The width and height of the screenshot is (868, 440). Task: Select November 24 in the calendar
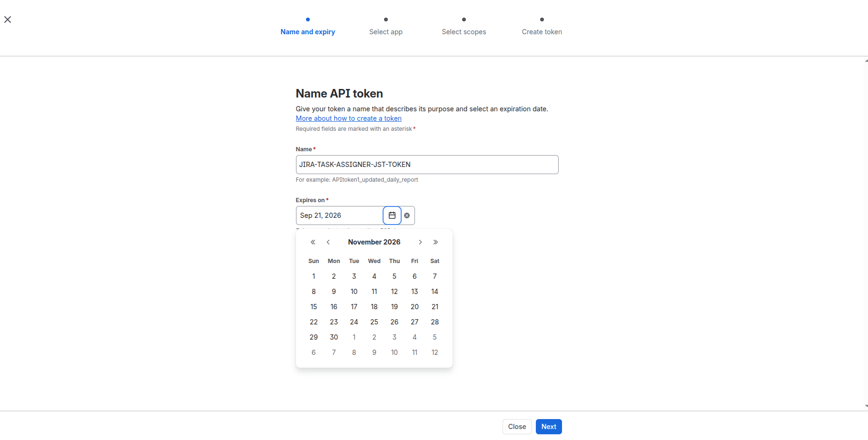click(354, 322)
